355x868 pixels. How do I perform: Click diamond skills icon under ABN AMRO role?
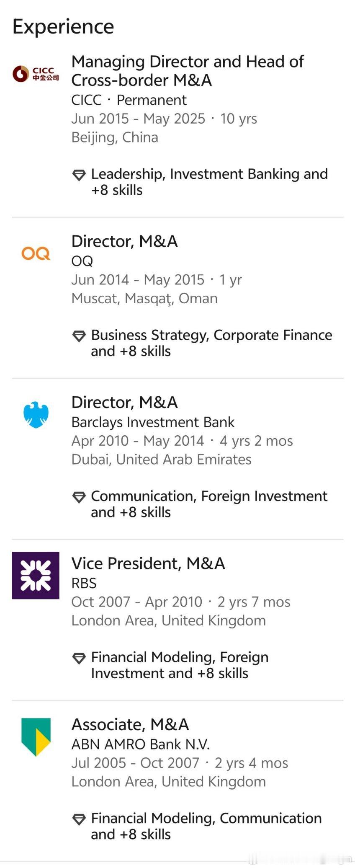tap(79, 819)
